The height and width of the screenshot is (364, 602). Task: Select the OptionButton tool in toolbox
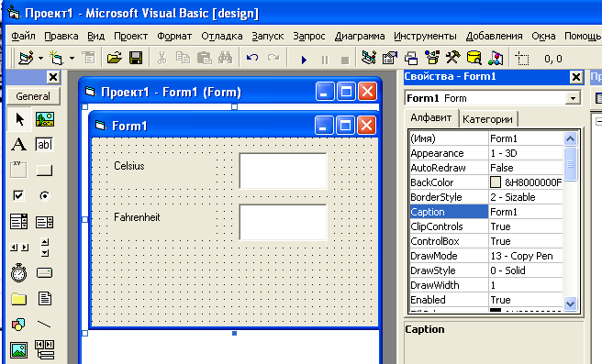click(x=45, y=195)
